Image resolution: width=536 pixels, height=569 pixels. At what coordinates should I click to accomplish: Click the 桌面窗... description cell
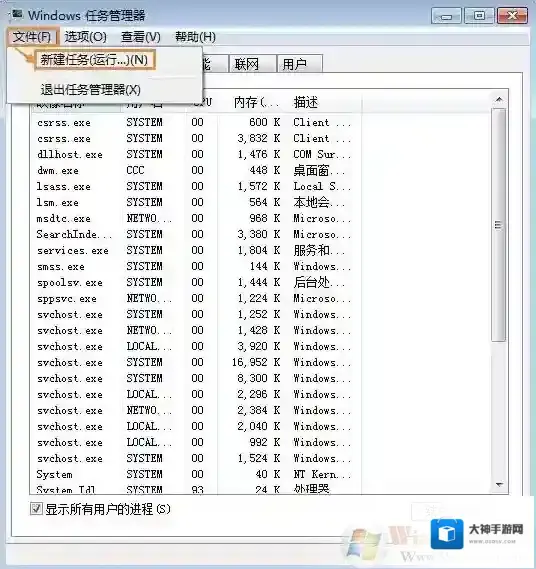click(319, 170)
